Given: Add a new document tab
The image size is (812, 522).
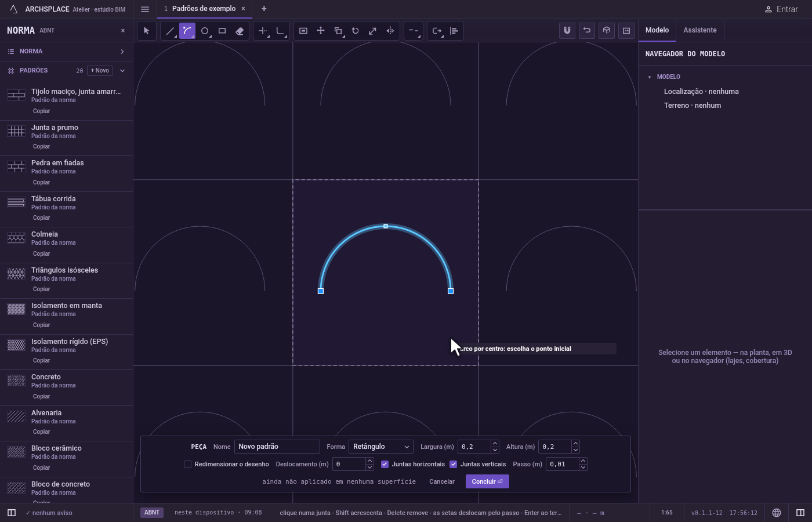Looking at the screenshot, I should [264, 9].
